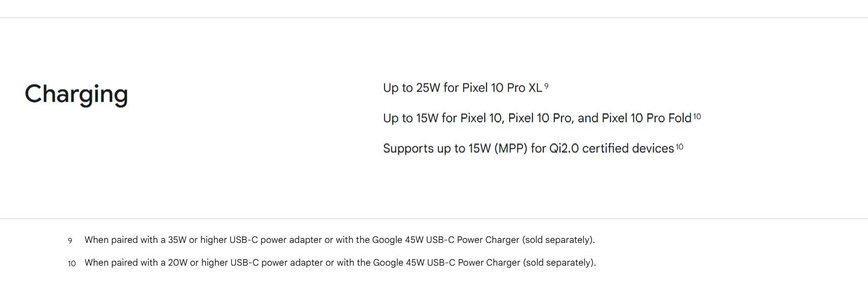Click footnote number 9 marker at bottom
The image size is (868, 292).
coord(70,241)
